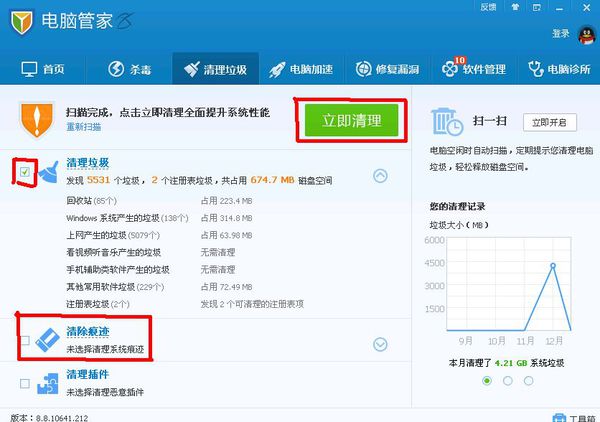Click the 占用 223.4 MB value
Screen dimensions: 600x422
(x=227, y=200)
